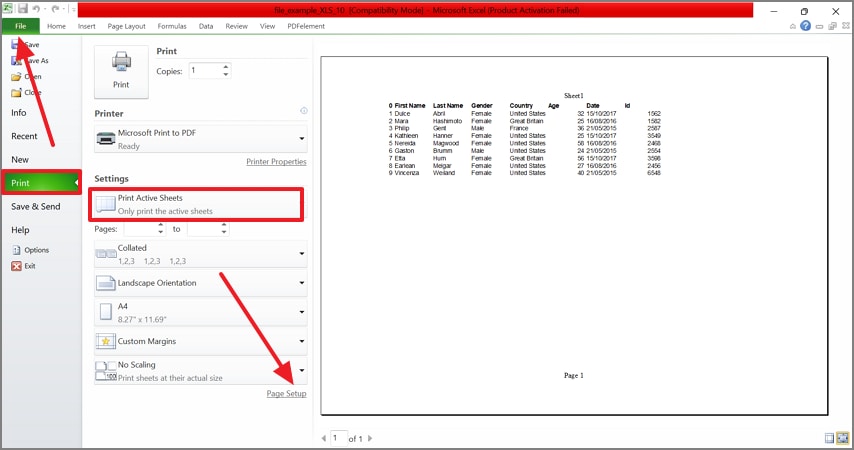Click the Excel application icon in title bar
The image size is (854, 450).
click(x=8, y=9)
